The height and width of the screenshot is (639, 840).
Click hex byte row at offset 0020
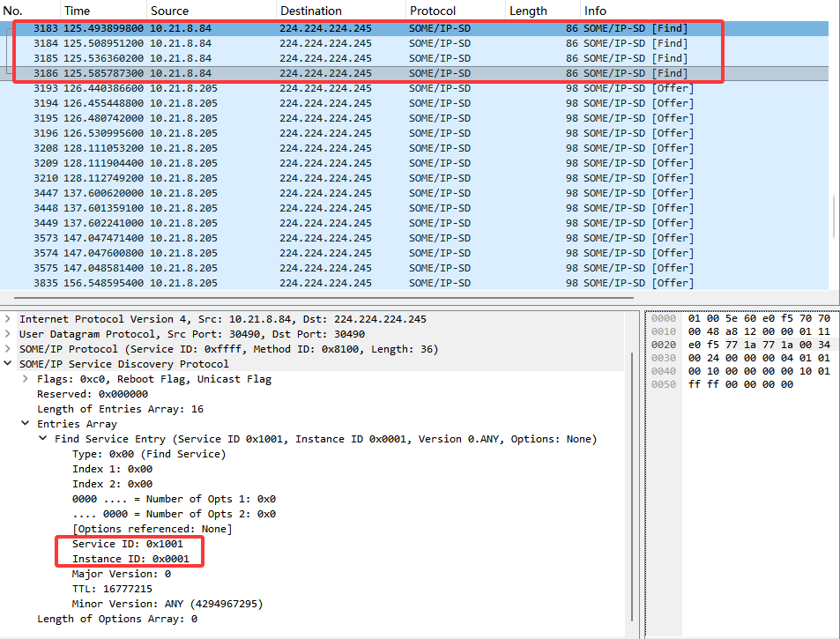pyautogui.click(x=759, y=345)
